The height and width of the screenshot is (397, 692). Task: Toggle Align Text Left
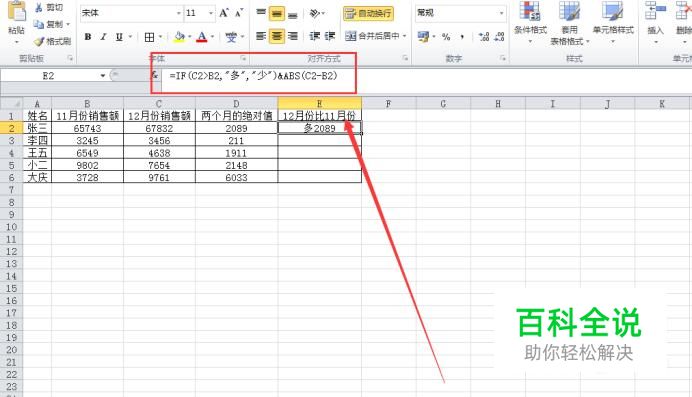pos(261,36)
